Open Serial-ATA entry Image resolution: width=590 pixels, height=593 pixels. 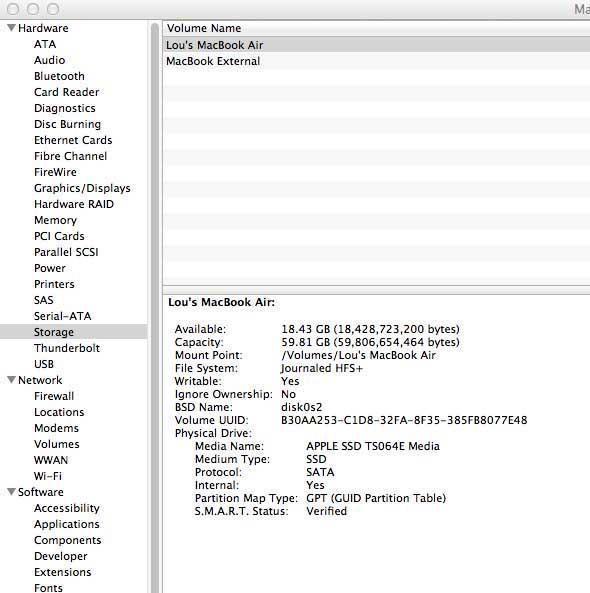tap(62, 316)
